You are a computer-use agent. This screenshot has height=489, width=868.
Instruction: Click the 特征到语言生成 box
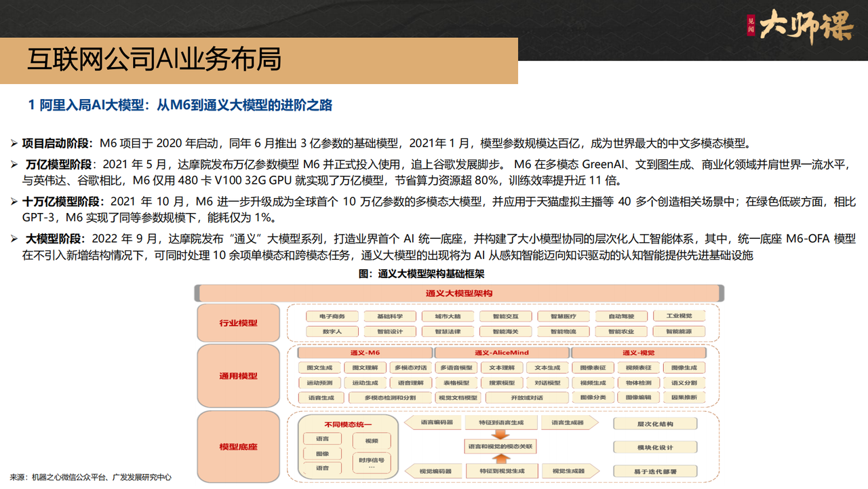(x=501, y=423)
